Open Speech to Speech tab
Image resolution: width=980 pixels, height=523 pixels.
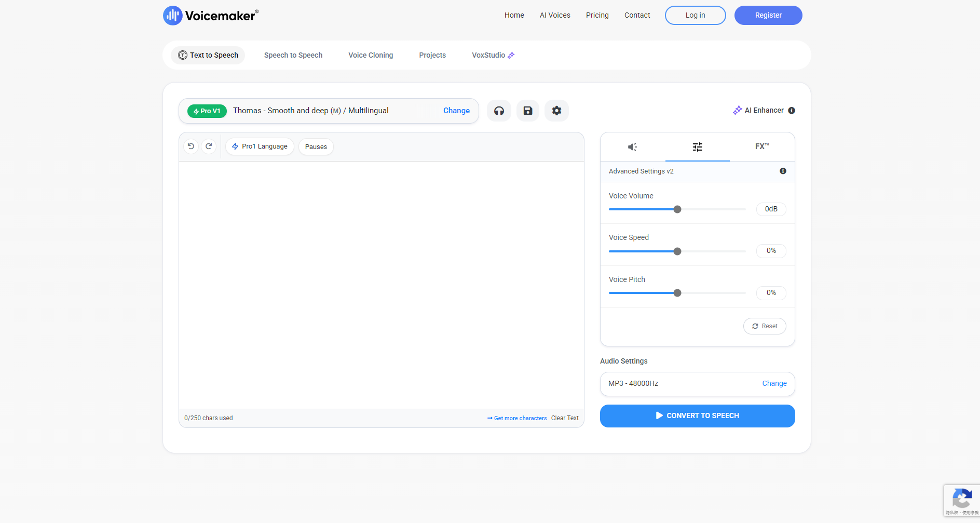click(293, 55)
